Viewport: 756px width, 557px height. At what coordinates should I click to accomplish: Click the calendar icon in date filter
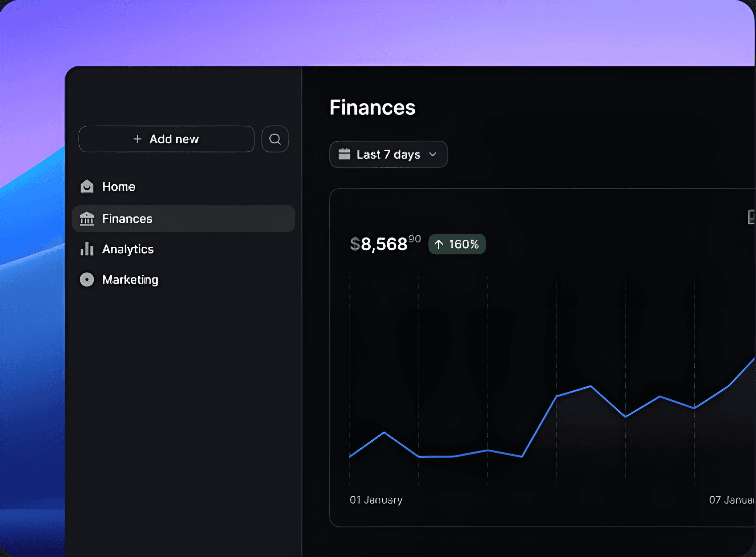344,154
